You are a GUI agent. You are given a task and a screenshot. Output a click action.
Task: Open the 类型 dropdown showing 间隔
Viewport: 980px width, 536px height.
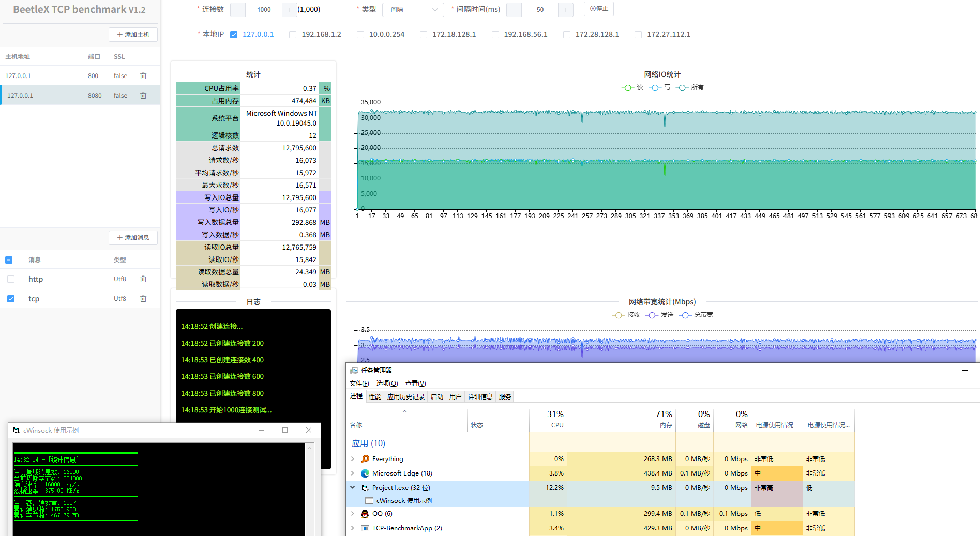(x=413, y=10)
